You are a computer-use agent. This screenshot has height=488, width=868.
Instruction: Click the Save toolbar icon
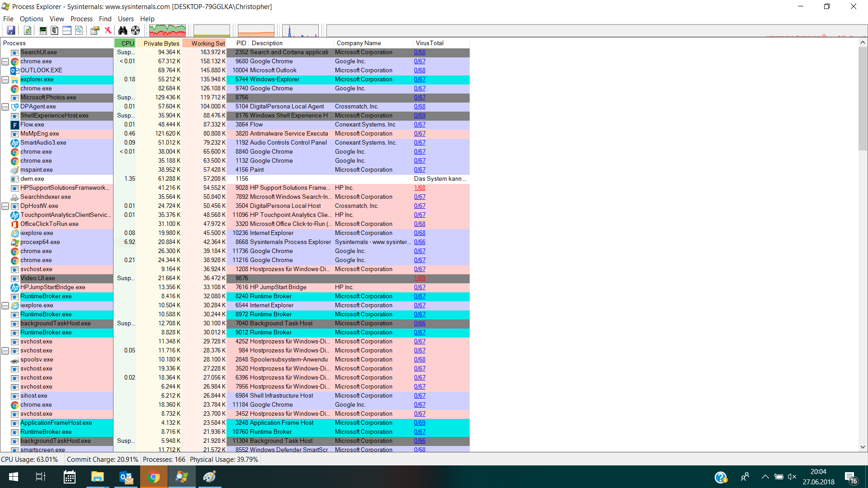(11, 30)
